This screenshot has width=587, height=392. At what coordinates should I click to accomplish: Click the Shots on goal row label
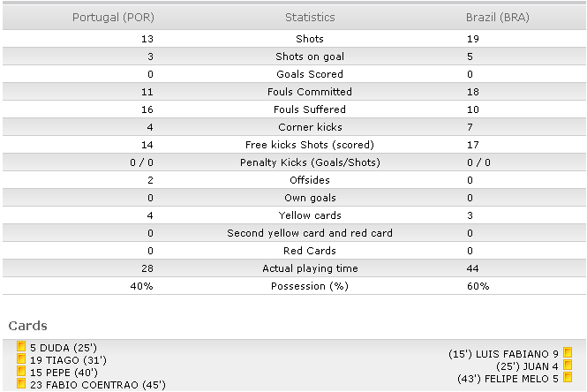click(310, 57)
